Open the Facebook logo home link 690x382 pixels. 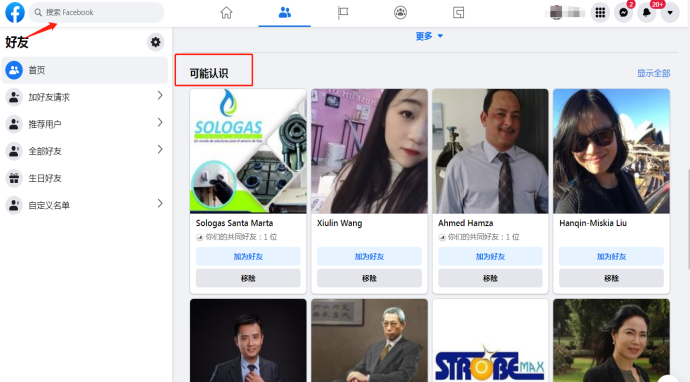15,12
